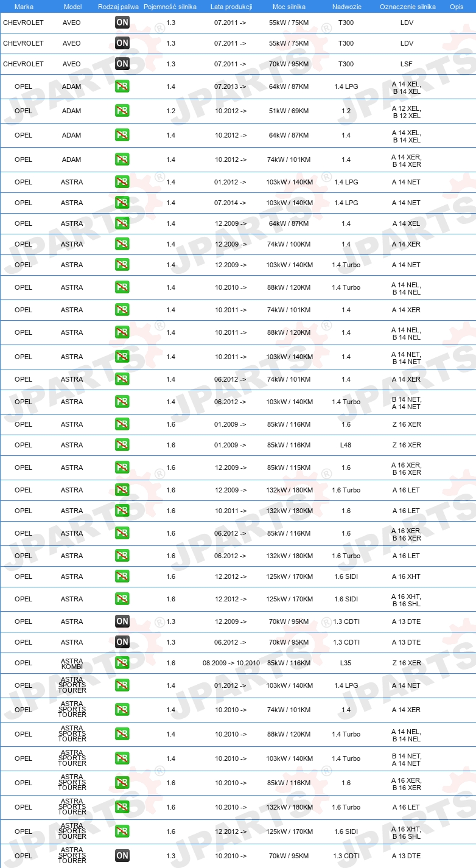Click PB icon in Astra Sports Tourer 132kW / 180KM row
The width and height of the screenshot is (476, 868).
122,807
